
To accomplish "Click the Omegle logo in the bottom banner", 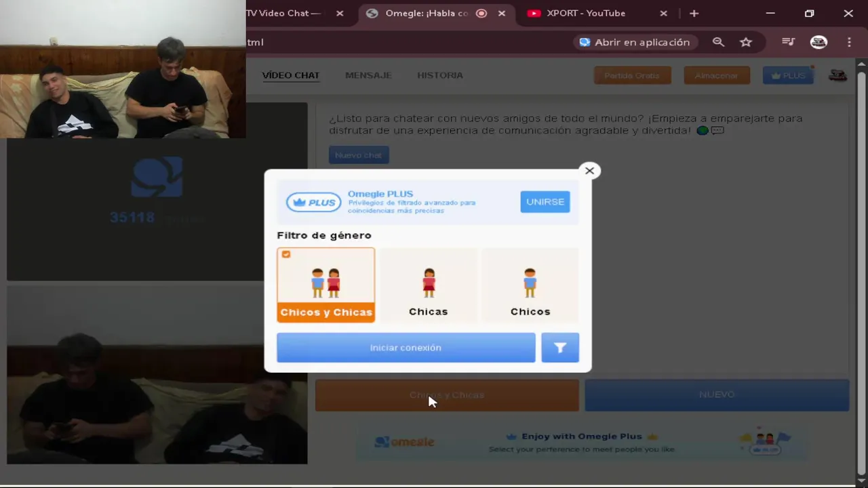I will (x=404, y=442).
